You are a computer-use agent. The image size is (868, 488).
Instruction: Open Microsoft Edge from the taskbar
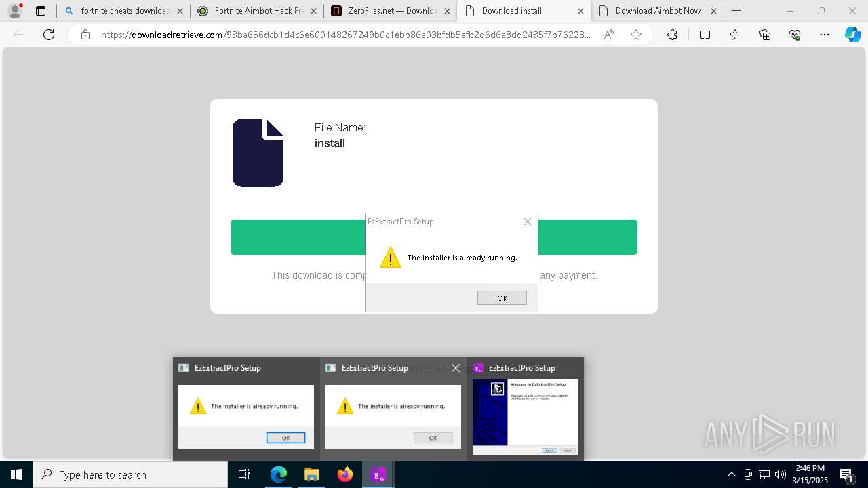click(x=279, y=474)
